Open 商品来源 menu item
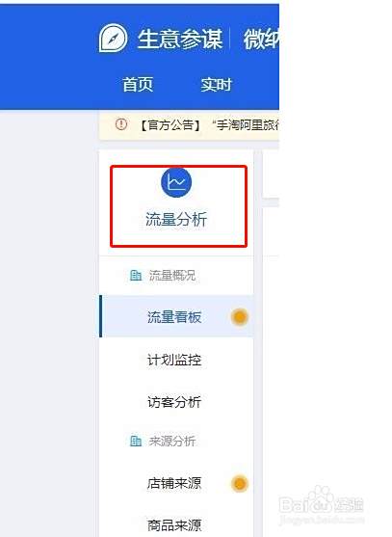The height and width of the screenshot is (537, 392). (x=174, y=525)
